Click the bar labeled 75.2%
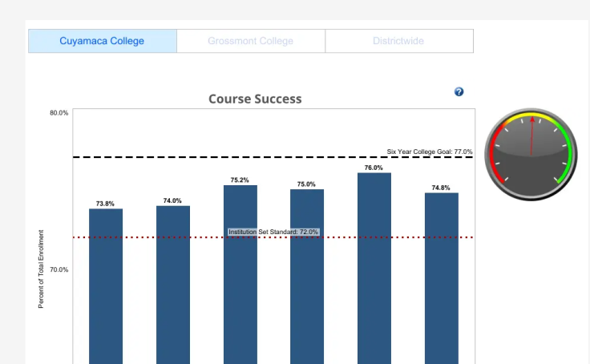The width and height of the screenshot is (590, 364). click(240, 275)
